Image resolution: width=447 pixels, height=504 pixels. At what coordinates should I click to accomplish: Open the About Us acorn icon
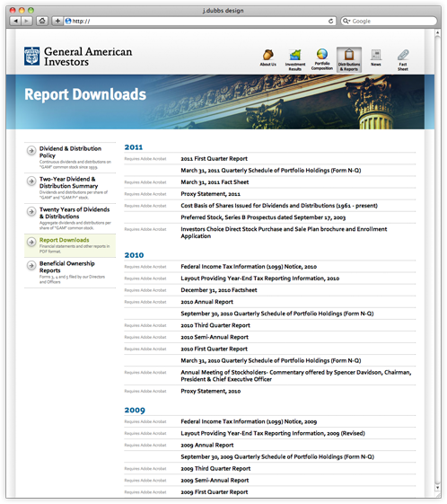pos(268,57)
